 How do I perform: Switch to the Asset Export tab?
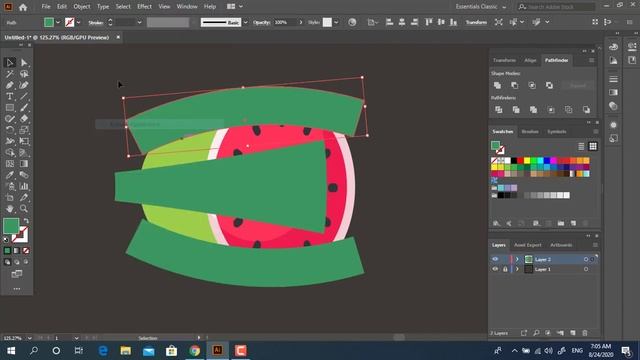pos(527,245)
